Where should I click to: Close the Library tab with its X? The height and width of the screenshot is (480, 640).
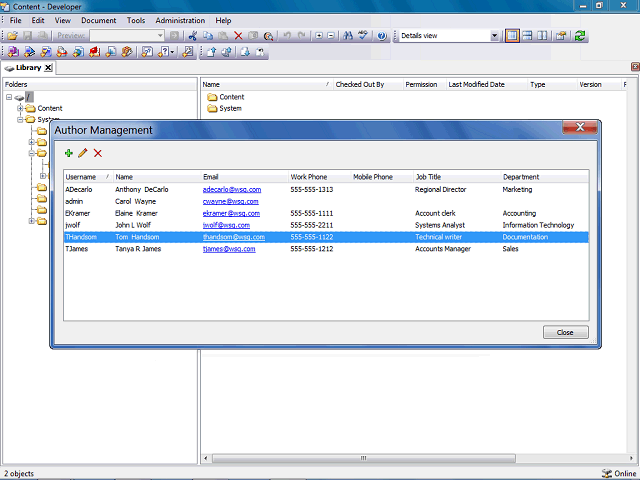click(48, 68)
